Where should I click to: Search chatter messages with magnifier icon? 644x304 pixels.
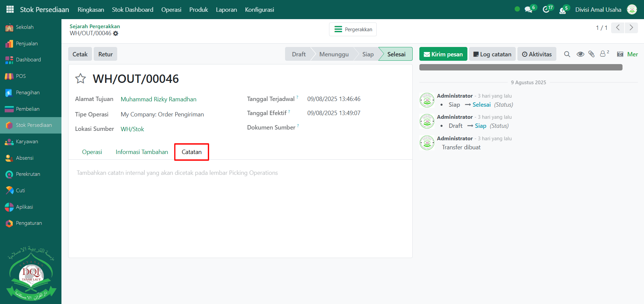click(567, 54)
